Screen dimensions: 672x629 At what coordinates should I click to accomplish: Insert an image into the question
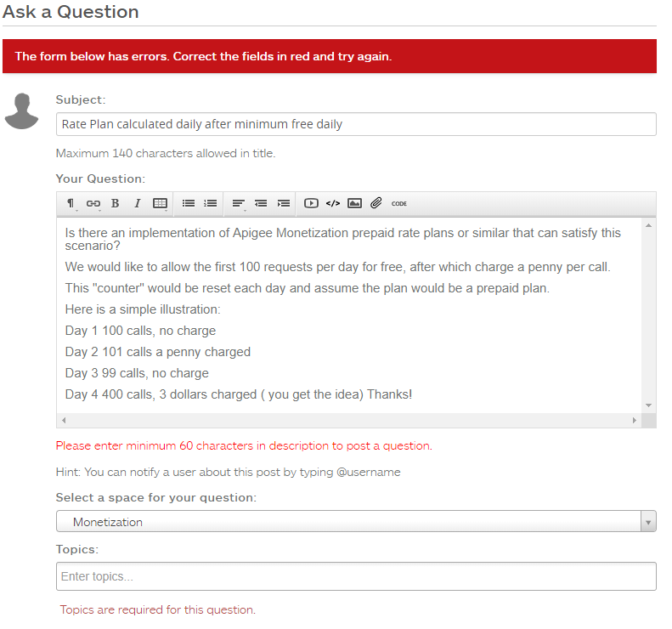[354, 203]
